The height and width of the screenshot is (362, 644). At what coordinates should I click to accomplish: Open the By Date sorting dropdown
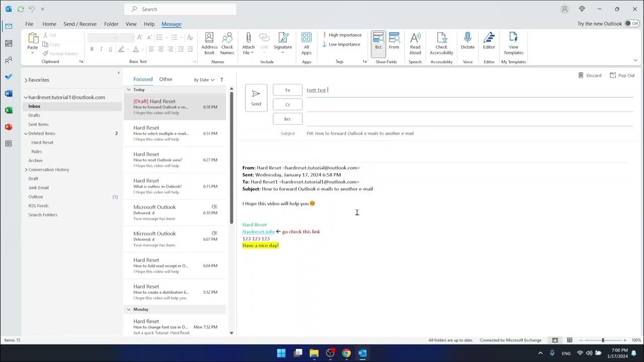203,79
